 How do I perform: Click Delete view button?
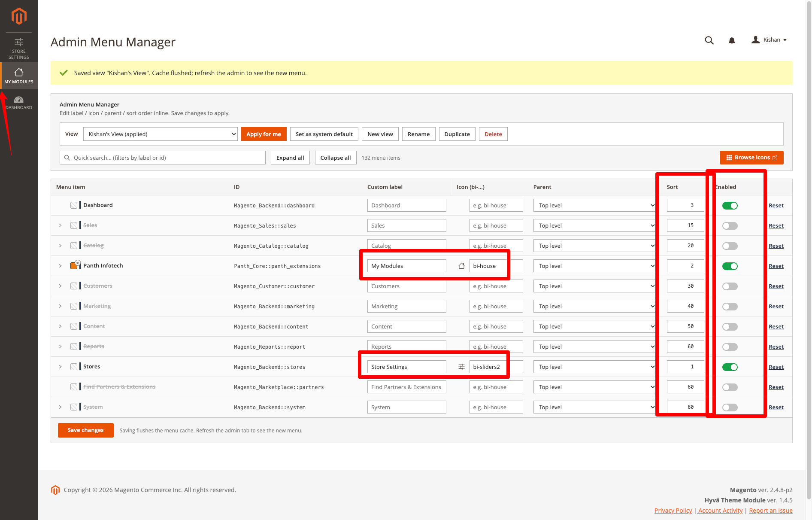pyautogui.click(x=493, y=134)
